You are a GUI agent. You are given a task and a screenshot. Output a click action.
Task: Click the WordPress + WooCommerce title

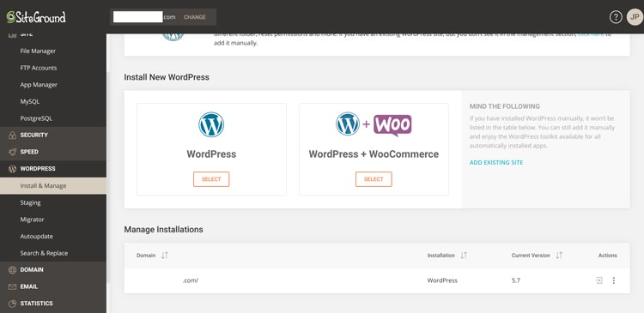374,154
